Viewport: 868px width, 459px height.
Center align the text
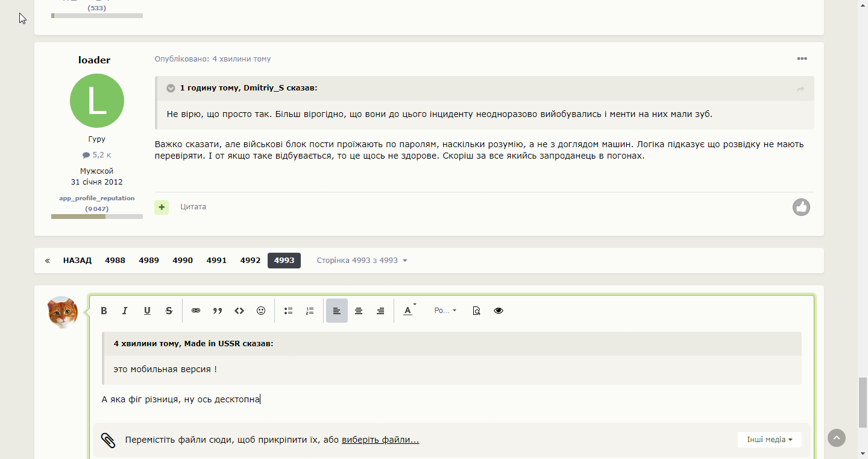click(359, 311)
